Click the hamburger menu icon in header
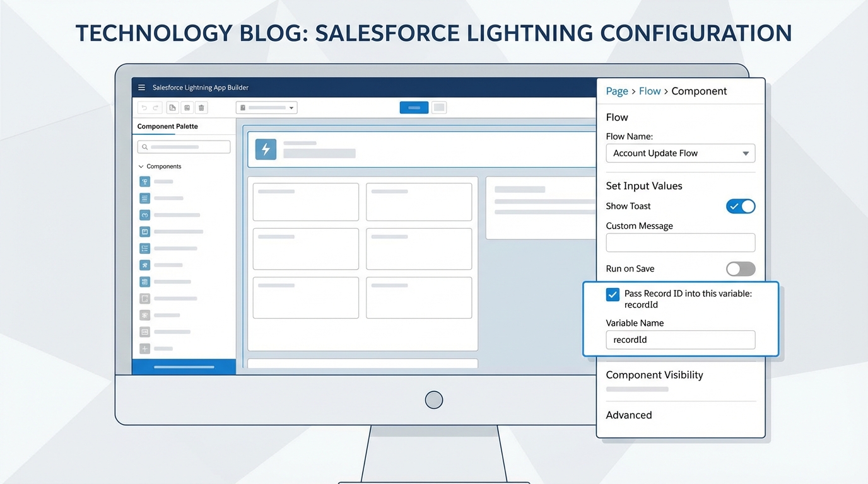The height and width of the screenshot is (484, 868). point(140,88)
